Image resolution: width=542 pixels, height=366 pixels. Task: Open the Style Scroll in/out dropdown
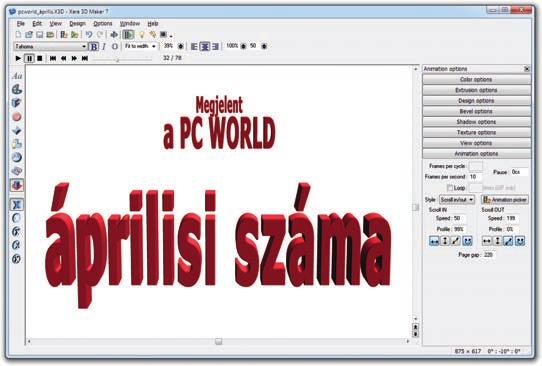click(457, 200)
